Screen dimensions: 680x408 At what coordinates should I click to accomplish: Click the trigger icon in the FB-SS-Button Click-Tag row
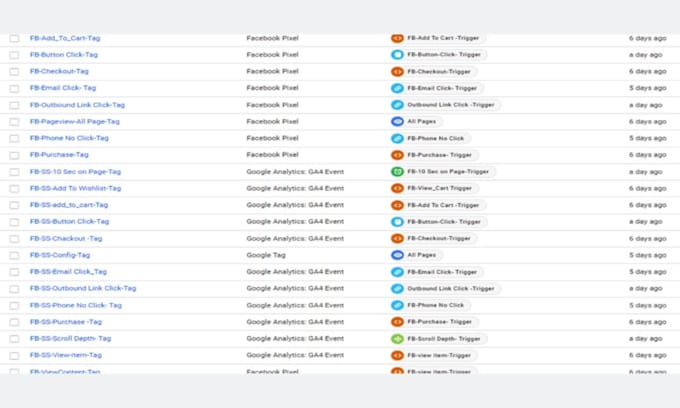397,222
